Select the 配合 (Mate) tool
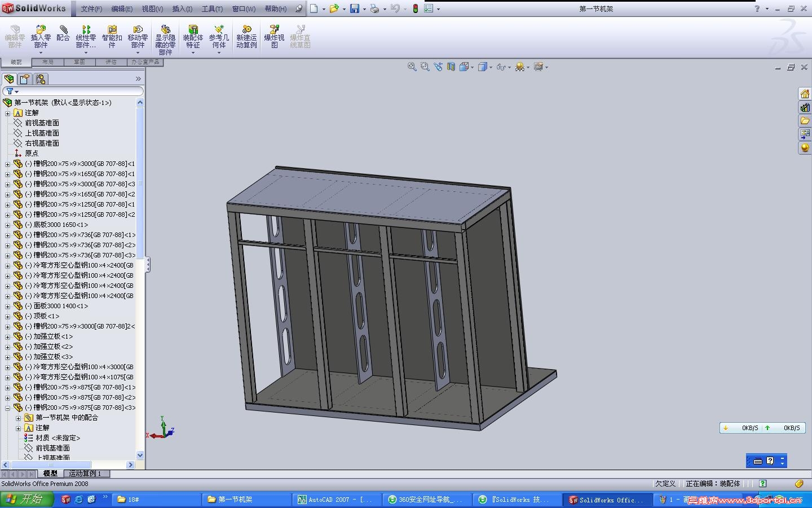The image size is (812, 508). pyautogui.click(x=63, y=34)
